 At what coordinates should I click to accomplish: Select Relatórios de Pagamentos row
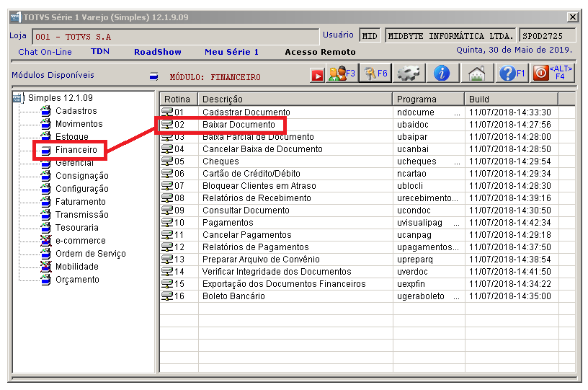367,247
